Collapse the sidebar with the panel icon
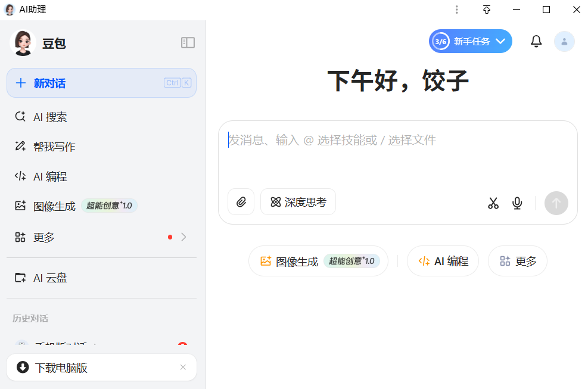 coord(188,43)
